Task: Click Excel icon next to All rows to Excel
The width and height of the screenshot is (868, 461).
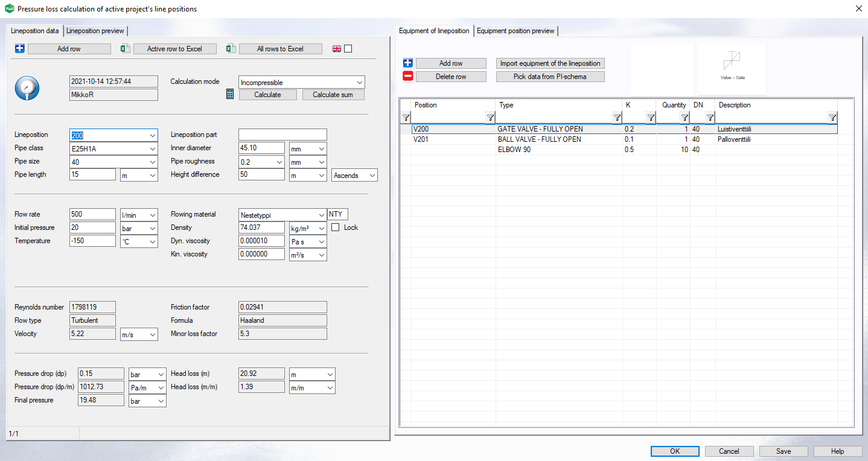Action: point(231,49)
